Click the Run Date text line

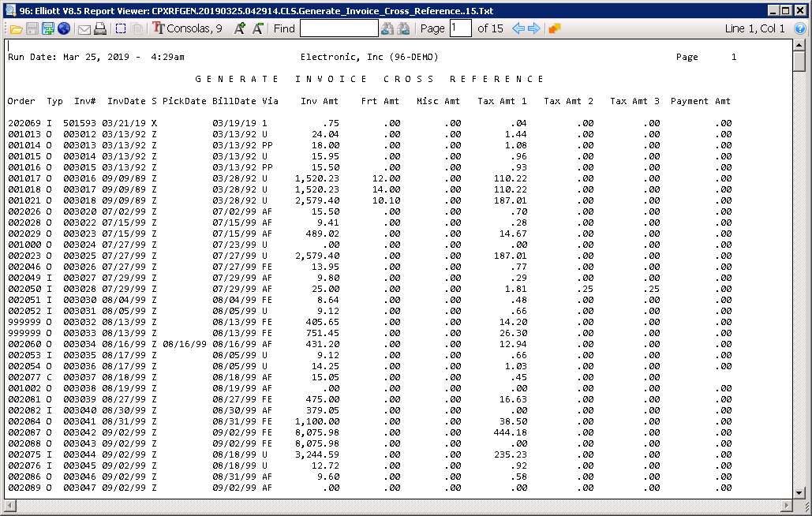[x=95, y=57]
